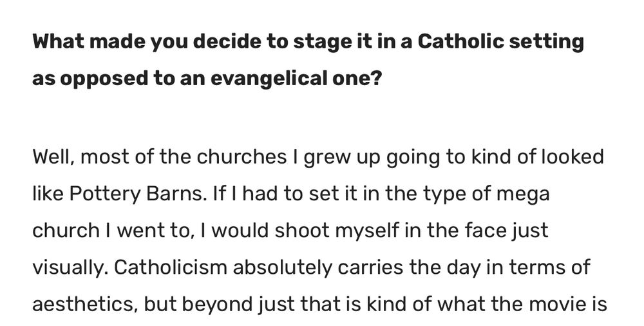Click the word "aesthetics" in the last line
The image size is (644, 326).
pyautogui.click(x=84, y=303)
